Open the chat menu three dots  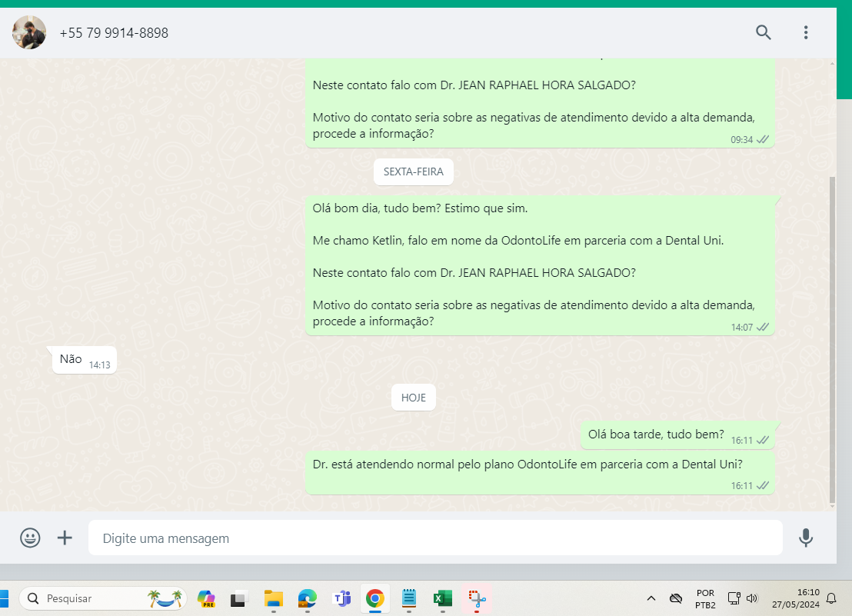coord(806,32)
